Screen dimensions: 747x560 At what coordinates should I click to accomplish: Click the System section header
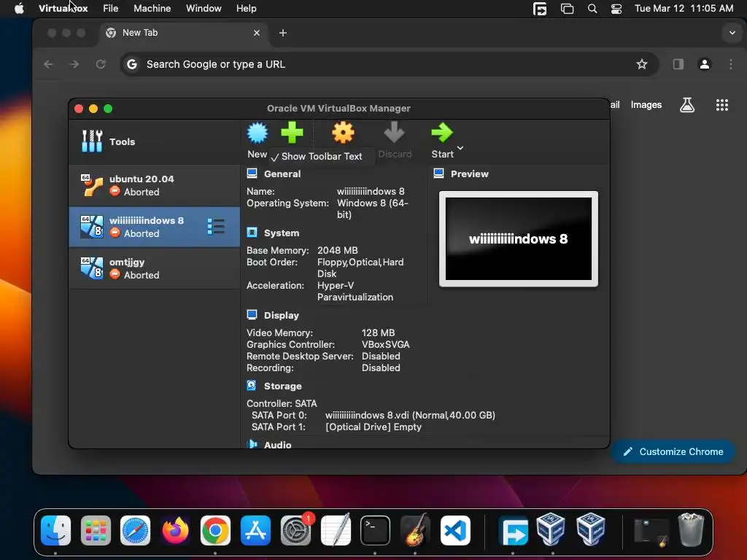coord(282,233)
